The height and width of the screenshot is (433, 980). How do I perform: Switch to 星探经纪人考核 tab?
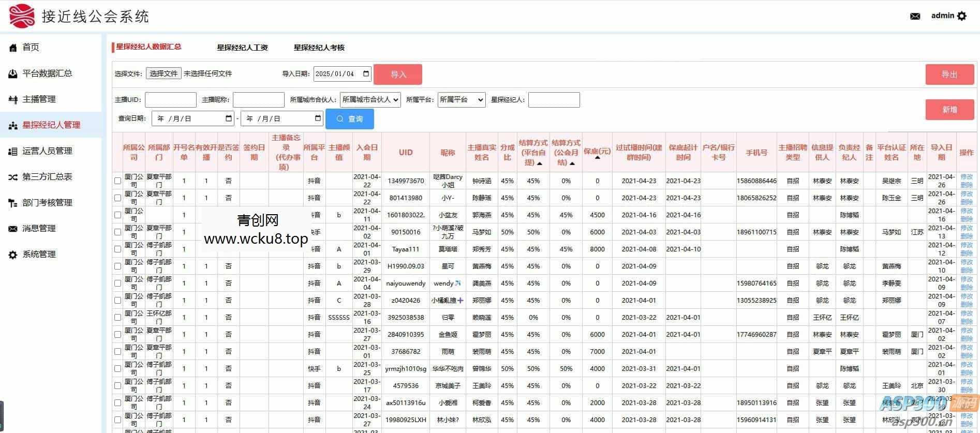[x=319, y=48]
